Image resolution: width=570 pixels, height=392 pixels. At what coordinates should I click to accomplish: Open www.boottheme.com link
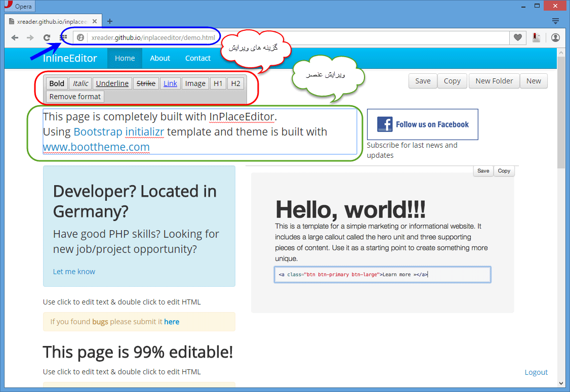96,147
